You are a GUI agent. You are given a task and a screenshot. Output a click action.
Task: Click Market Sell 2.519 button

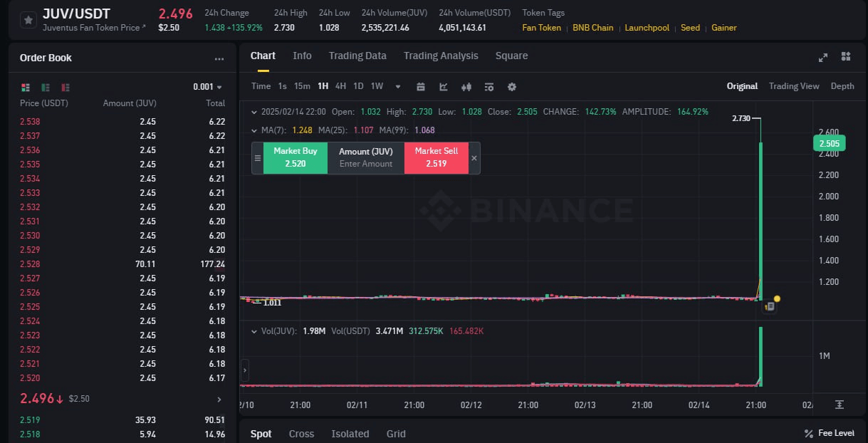436,157
